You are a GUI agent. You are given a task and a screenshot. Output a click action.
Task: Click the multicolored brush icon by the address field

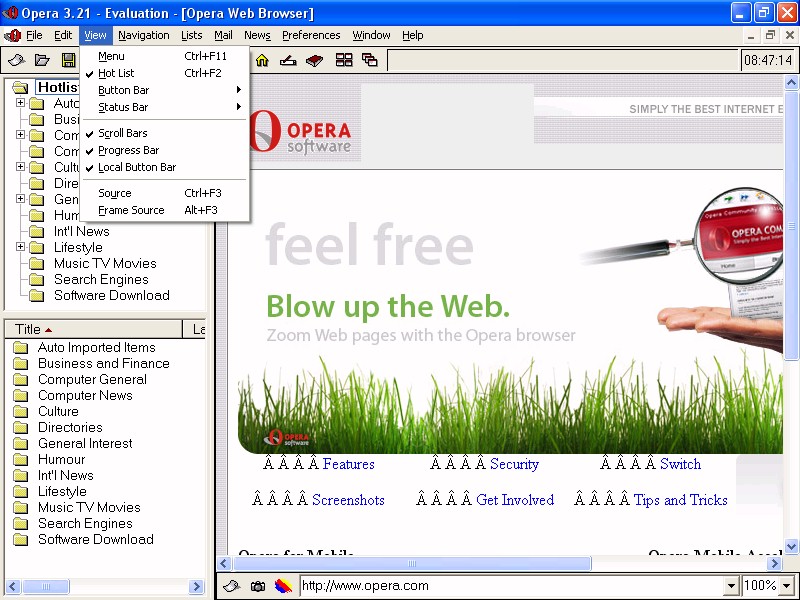(283, 586)
